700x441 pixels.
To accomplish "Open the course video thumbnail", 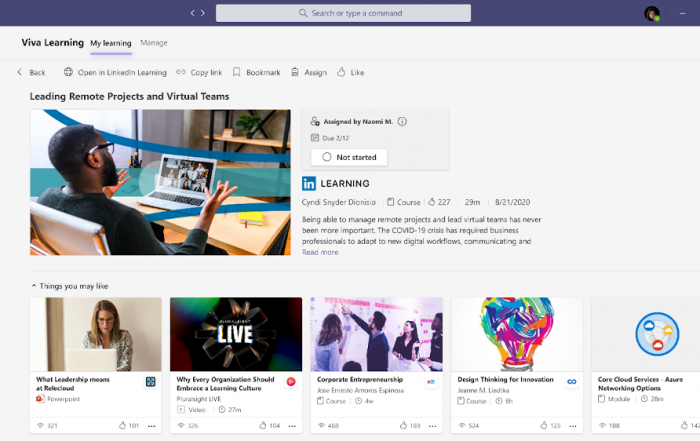I will [x=160, y=183].
